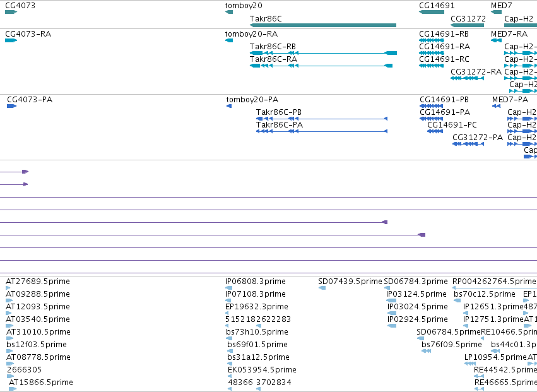Select the AT27689.5prime EST label

tap(38, 282)
